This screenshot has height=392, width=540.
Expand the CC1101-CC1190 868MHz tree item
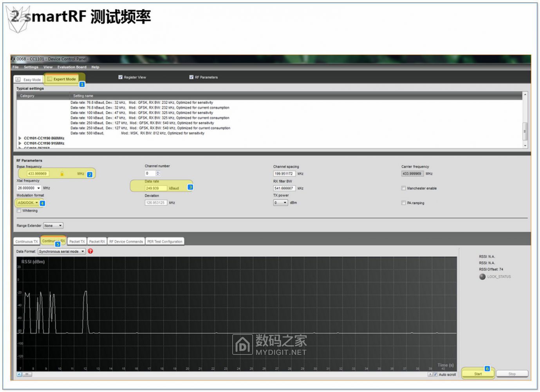[20, 138]
